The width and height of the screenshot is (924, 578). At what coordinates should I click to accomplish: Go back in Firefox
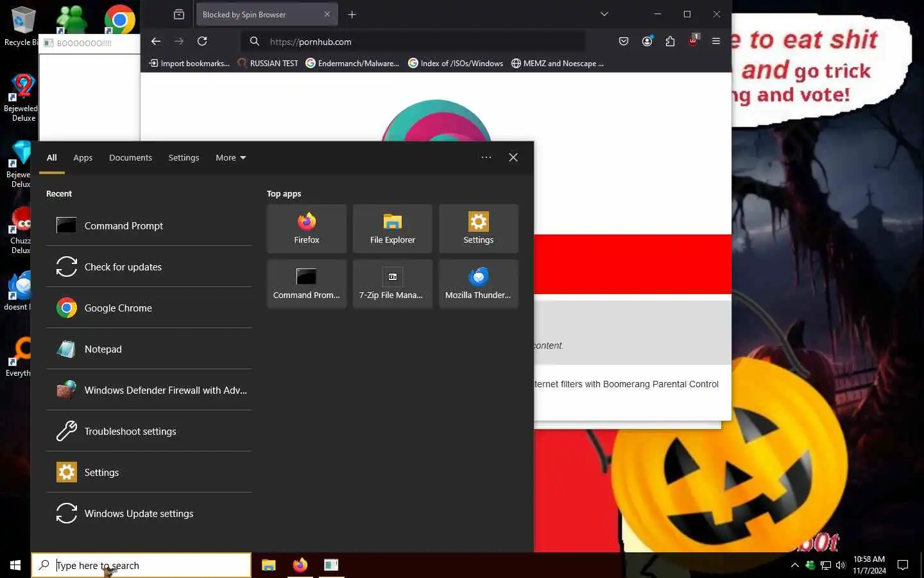click(x=156, y=41)
